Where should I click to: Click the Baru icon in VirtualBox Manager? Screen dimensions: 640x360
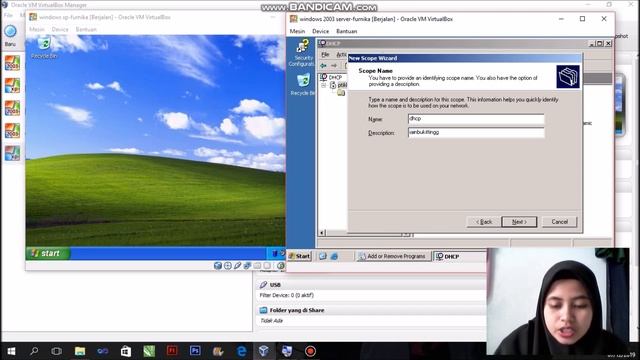[10, 35]
